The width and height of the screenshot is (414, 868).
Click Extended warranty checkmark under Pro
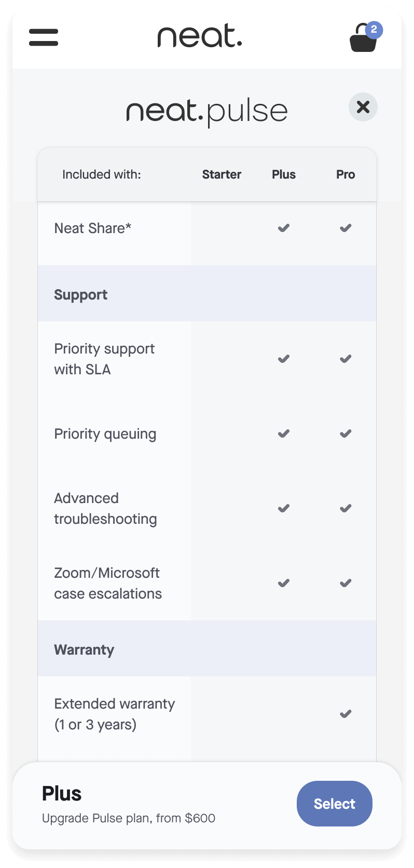pyautogui.click(x=346, y=714)
